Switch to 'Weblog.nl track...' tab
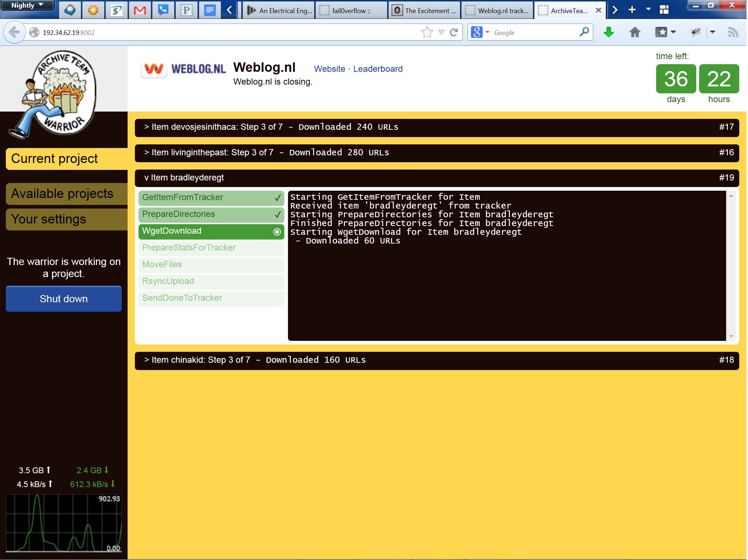This screenshot has height=560, width=748. (498, 11)
